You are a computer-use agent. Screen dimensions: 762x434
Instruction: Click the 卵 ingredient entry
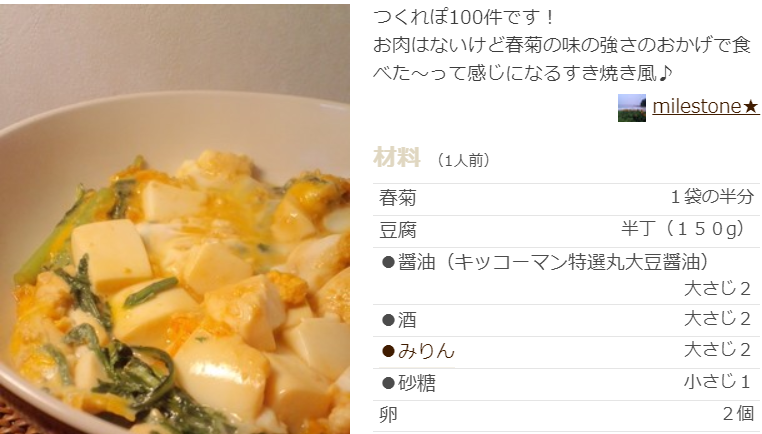pyautogui.click(x=388, y=415)
